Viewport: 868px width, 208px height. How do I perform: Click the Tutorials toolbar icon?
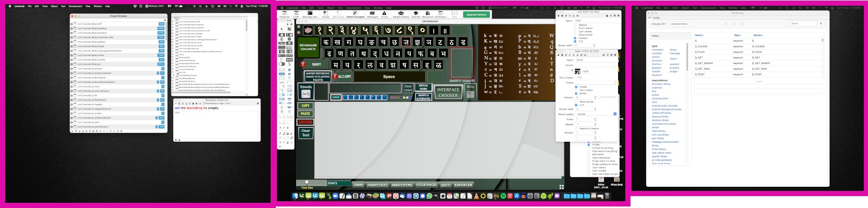[416, 14]
